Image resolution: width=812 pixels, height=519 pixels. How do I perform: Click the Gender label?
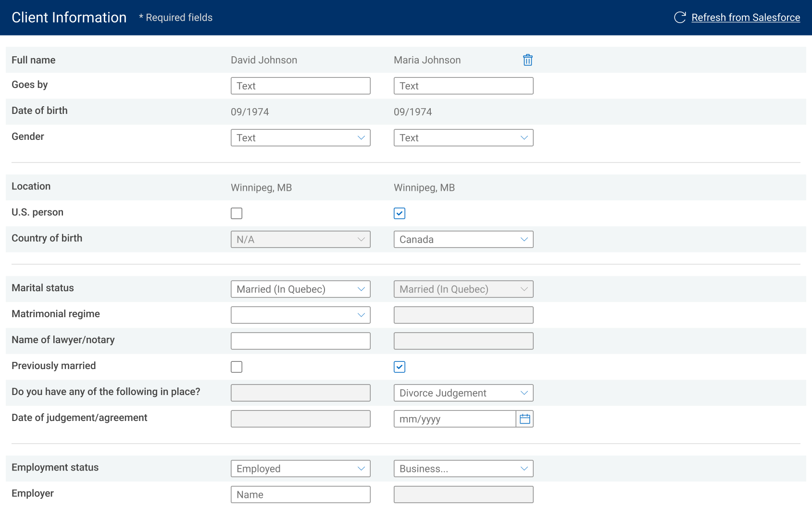(28, 136)
